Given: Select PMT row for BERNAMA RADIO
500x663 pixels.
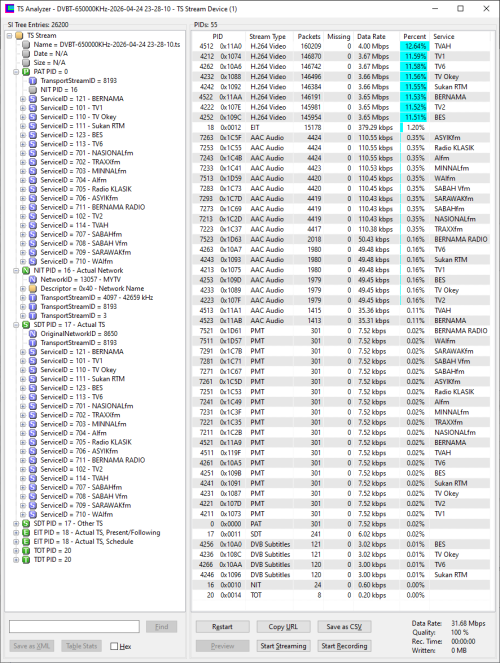Looking at the screenshot, I should [341, 331].
